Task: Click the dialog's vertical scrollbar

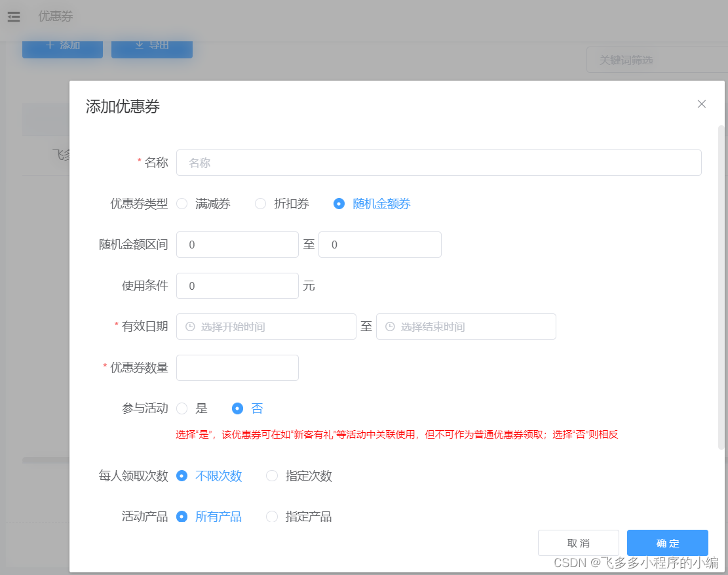Action: (x=721, y=287)
